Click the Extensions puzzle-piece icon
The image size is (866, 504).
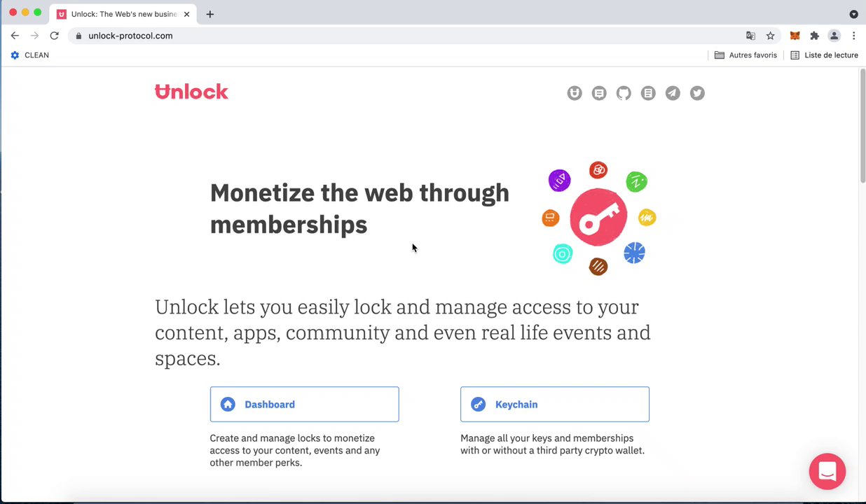point(814,36)
